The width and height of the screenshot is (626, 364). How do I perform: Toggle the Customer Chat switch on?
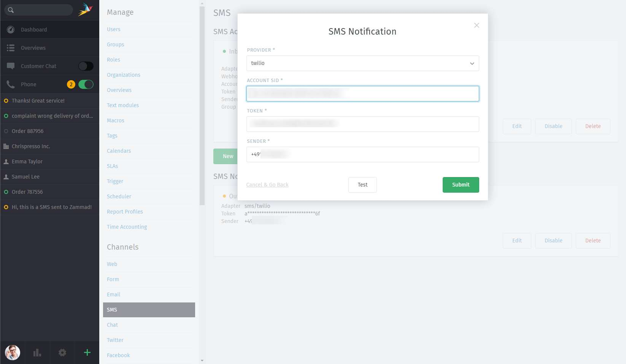pyautogui.click(x=86, y=66)
